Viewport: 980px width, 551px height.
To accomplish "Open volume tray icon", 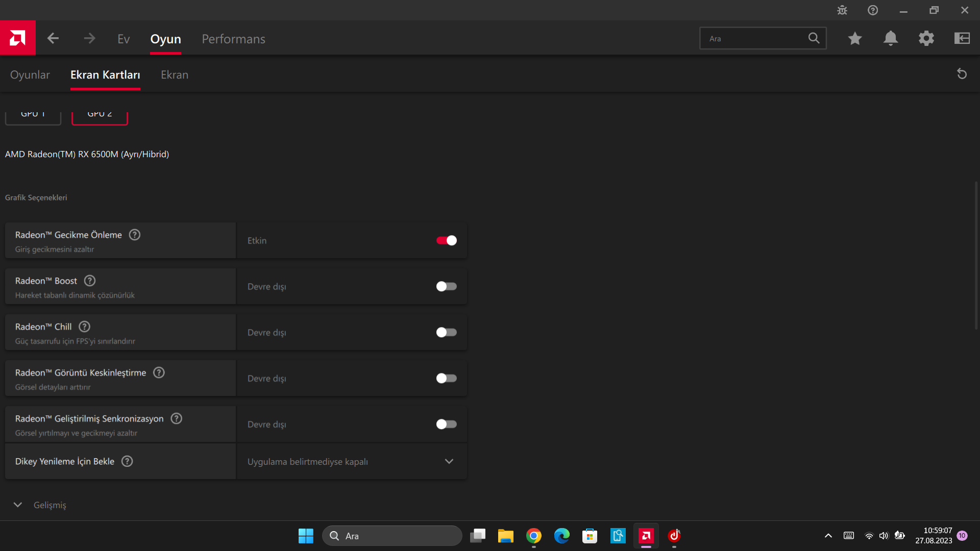I will [x=884, y=536].
